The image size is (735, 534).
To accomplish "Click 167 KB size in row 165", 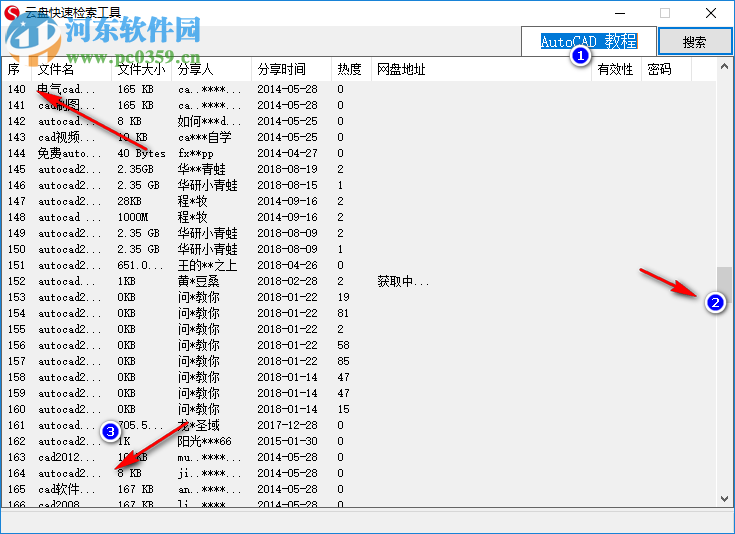I will (135, 489).
